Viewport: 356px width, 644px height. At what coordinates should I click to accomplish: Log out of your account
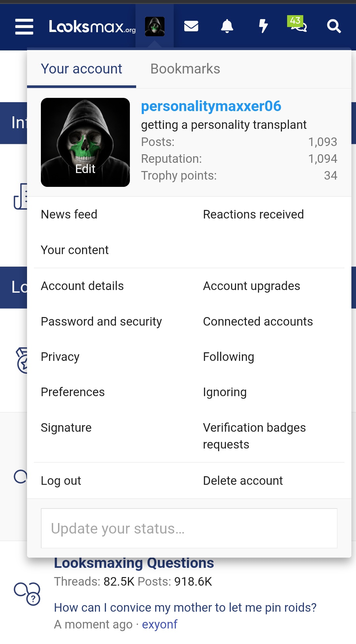(61, 481)
